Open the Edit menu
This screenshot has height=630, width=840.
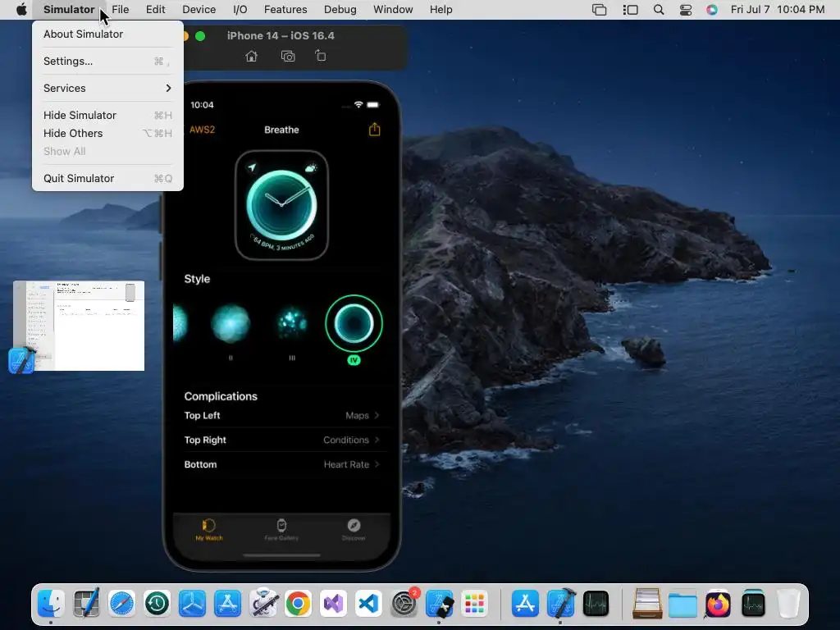pyautogui.click(x=155, y=10)
